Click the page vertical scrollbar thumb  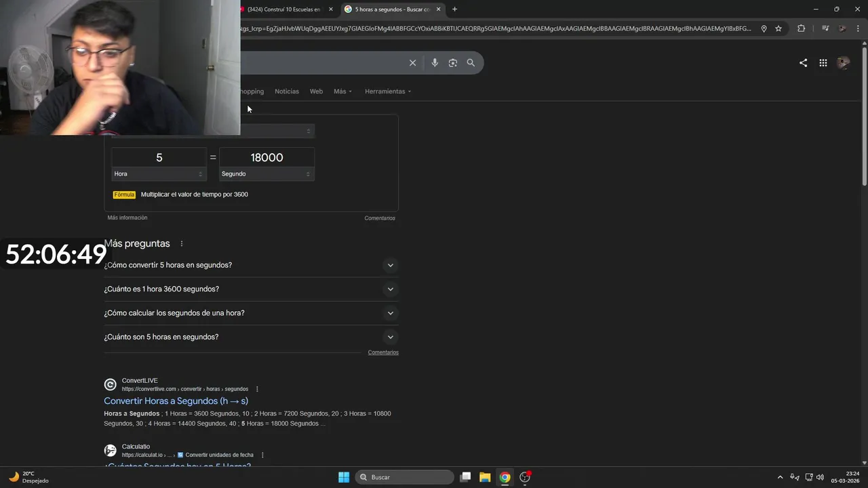(x=864, y=115)
